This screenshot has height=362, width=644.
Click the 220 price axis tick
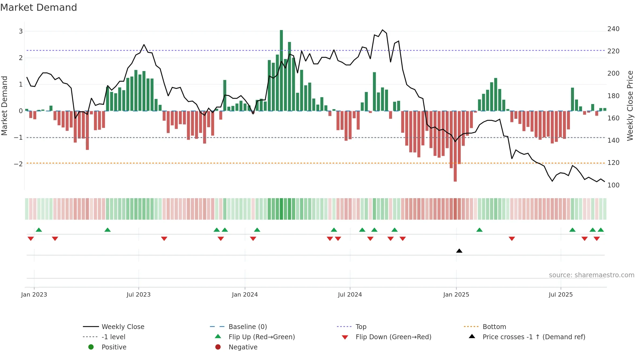[x=613, y=51]
